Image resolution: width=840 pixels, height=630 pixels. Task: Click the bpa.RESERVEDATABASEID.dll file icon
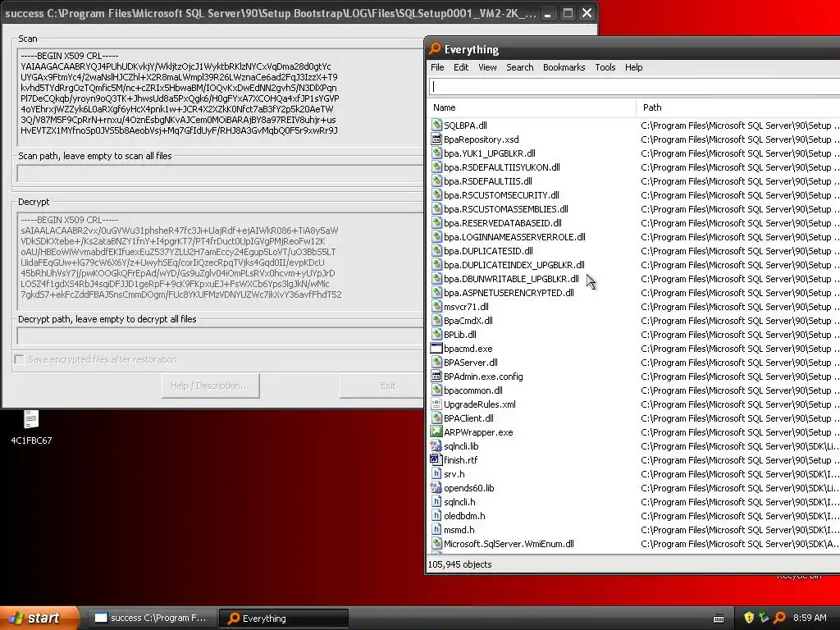pyautogui.click(x=436, y=223)
